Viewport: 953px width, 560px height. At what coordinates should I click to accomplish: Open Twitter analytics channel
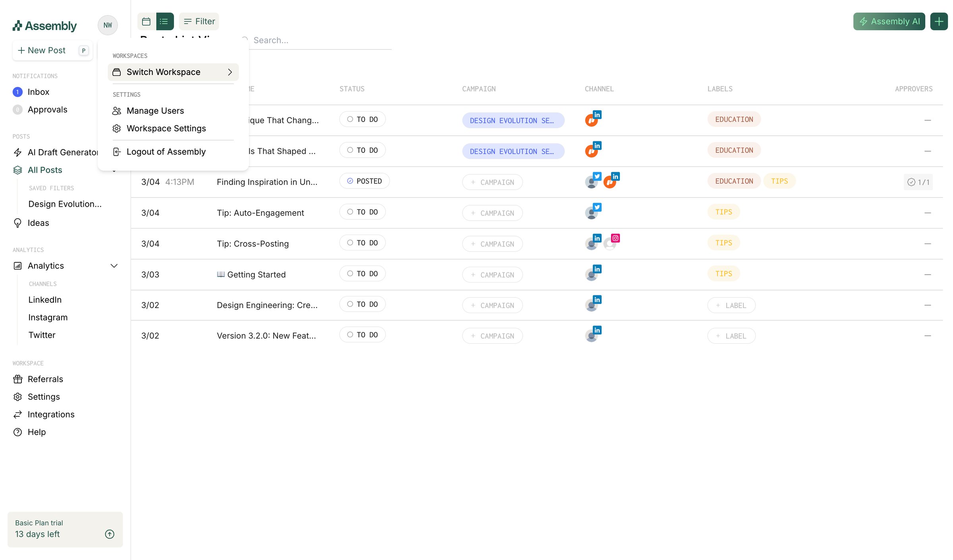click(x=42, y=335)
